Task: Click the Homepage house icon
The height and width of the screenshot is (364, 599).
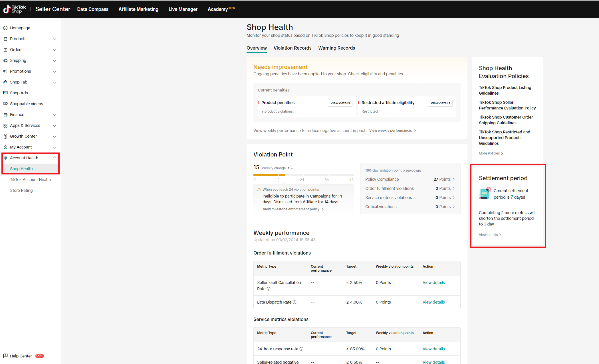Action: click(x=5, y=28)
